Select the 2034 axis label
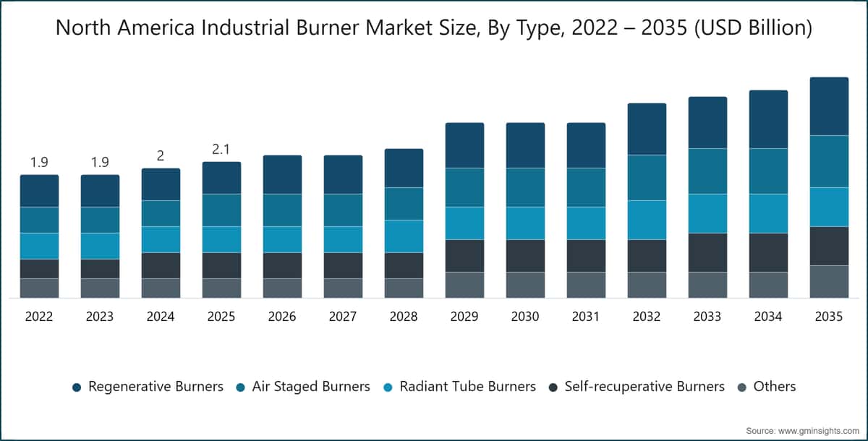 pyautogui.click(x=768, y=317)
